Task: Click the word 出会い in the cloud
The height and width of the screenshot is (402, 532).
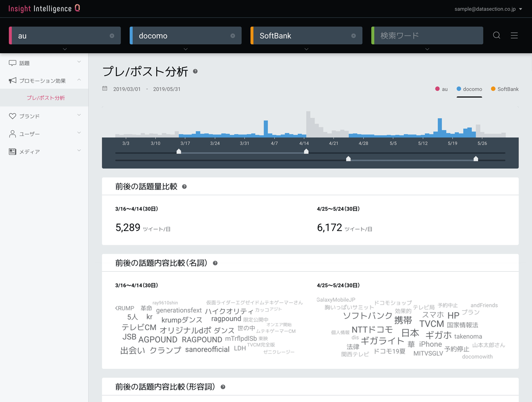Action: (x=133, y=350)
